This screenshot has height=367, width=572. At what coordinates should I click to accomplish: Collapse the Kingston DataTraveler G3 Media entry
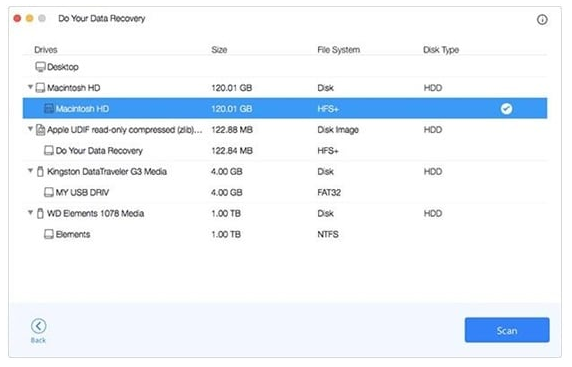point(30,171)
